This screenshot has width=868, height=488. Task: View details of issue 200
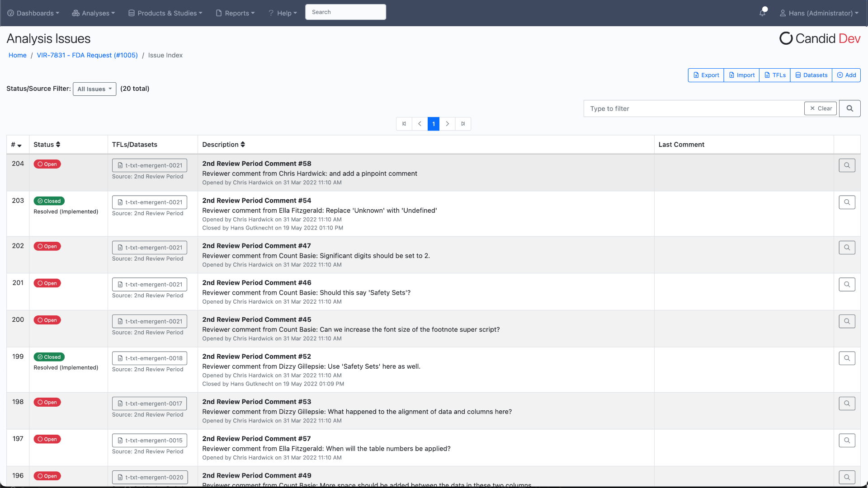pos(847,321)
